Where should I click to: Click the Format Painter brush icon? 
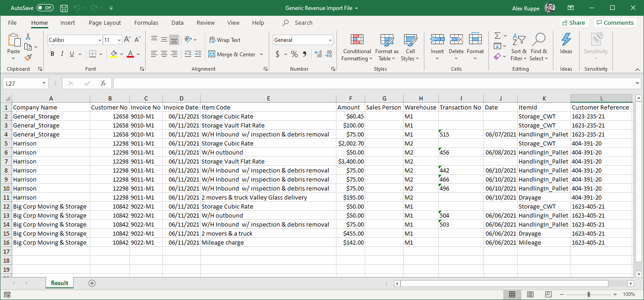[28, 58]
